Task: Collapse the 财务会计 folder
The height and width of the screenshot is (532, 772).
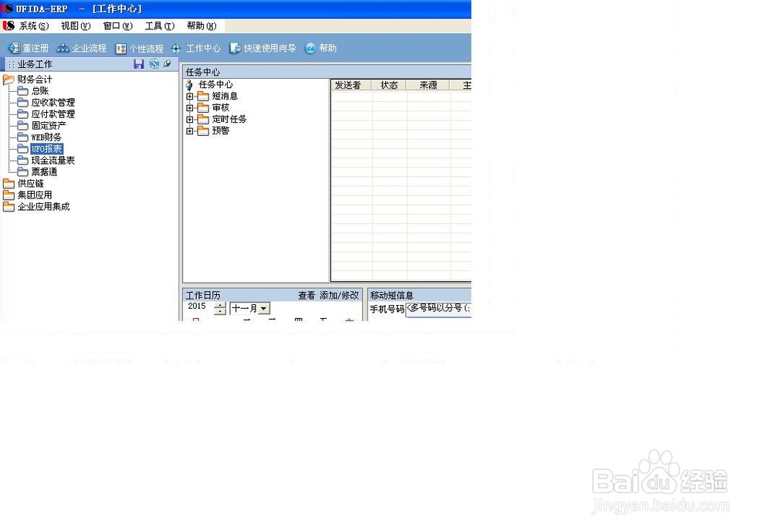Action: point(8,80)
